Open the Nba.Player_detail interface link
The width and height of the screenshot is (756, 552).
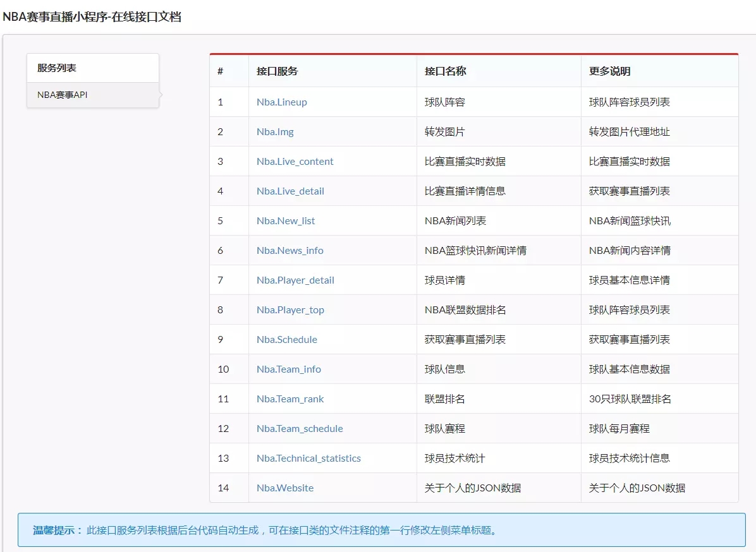click(x=295, y=280)
